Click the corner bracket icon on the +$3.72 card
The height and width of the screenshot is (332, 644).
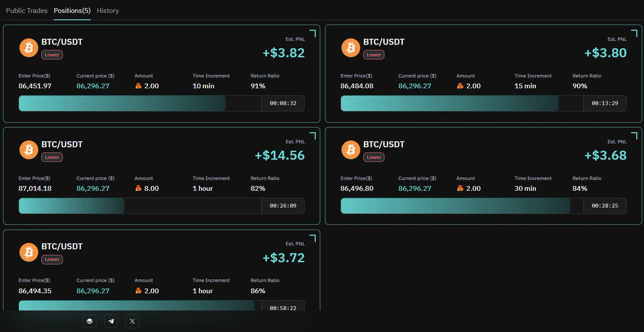pyautogui.click(x=313, y=238)
